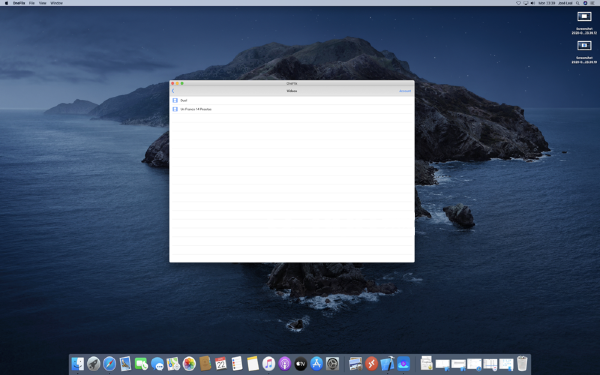
Task: Activate Siri from the menu bar
Action: click(x=585, y=3)
